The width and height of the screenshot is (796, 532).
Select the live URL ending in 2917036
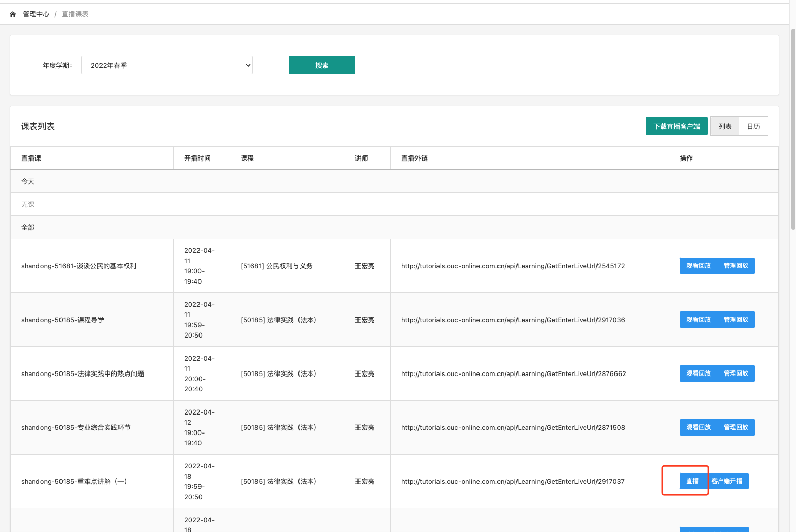click(513, 320)
